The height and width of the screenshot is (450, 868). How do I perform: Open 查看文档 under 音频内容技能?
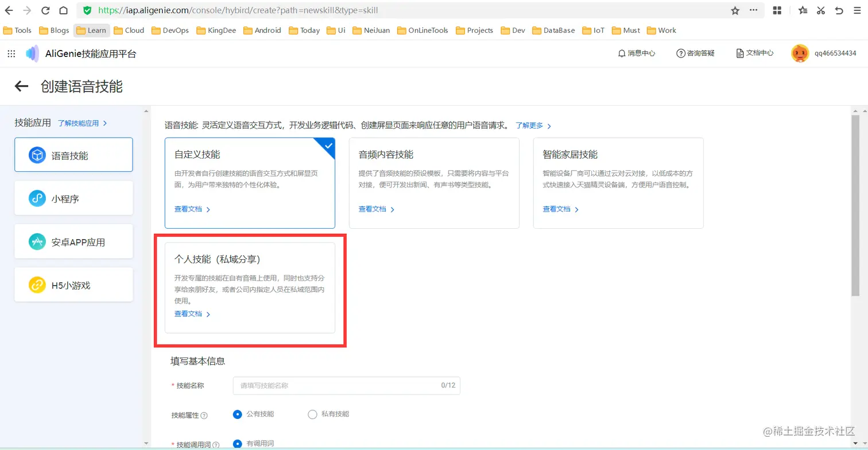377,209
